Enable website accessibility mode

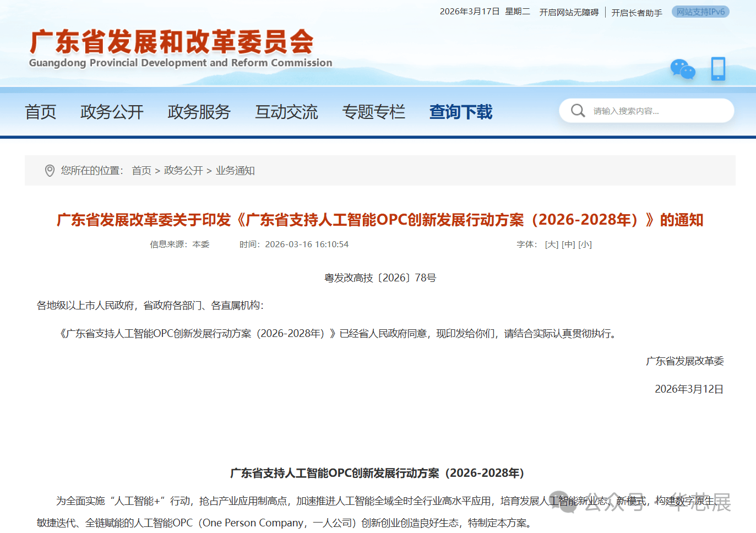(x=569, y=12)
